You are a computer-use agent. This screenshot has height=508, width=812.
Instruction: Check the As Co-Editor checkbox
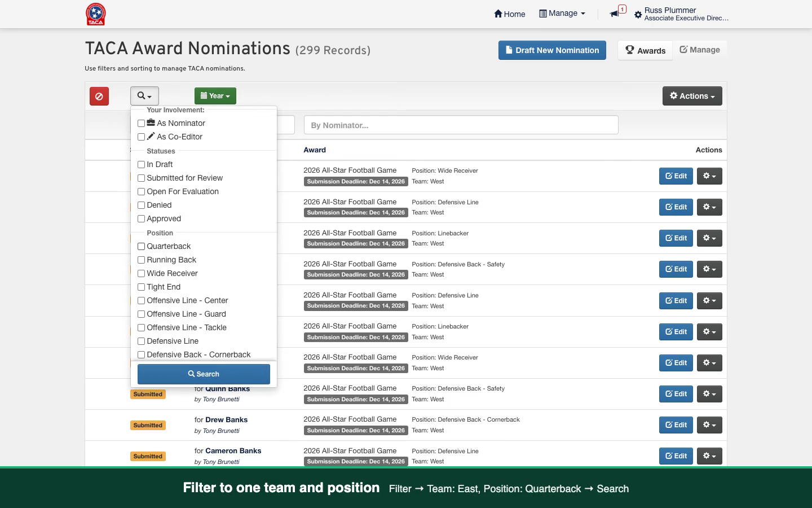(x=142, y=137)
